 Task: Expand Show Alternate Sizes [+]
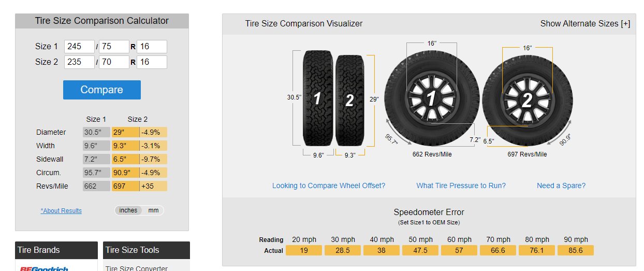coord(585,23)
